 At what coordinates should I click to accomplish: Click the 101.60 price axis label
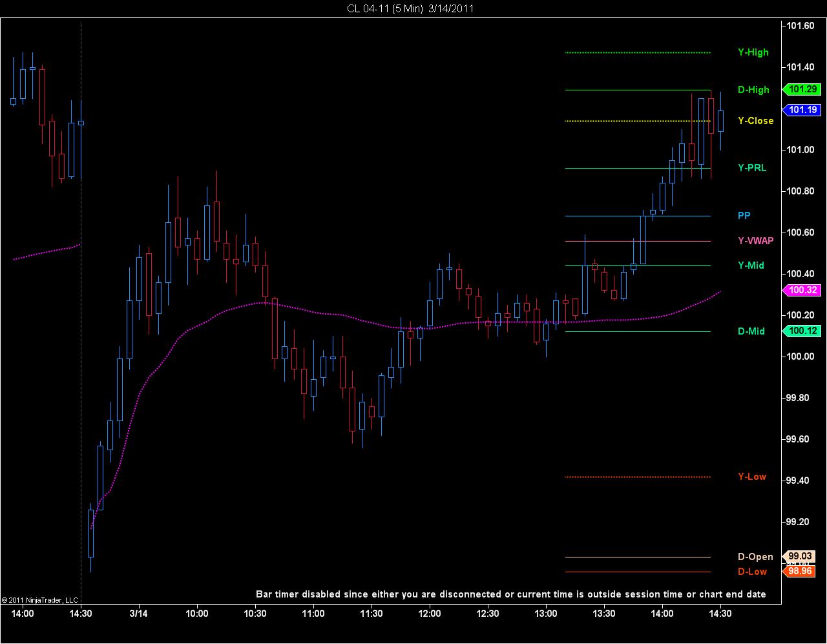(x=801, y=26)
